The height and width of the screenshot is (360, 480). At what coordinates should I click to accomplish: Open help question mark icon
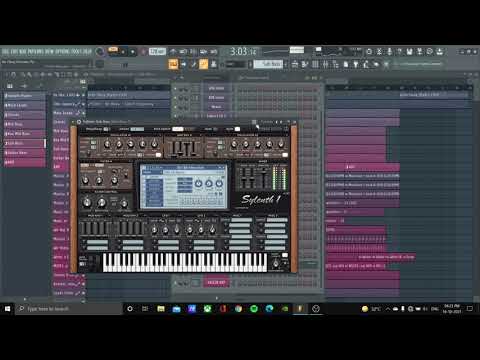[399, 51]
